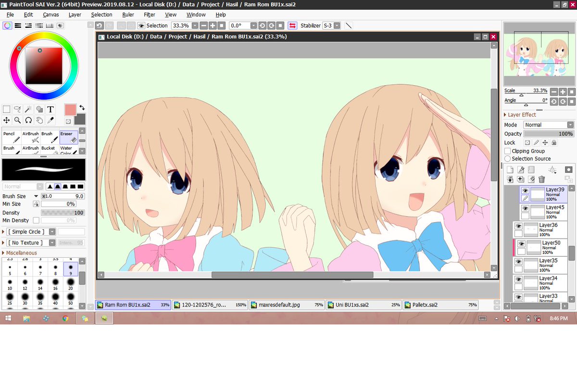Switch to the Uni BU1xs.sai2 document tab
577x392 pixels.
[x=363, y=305]
